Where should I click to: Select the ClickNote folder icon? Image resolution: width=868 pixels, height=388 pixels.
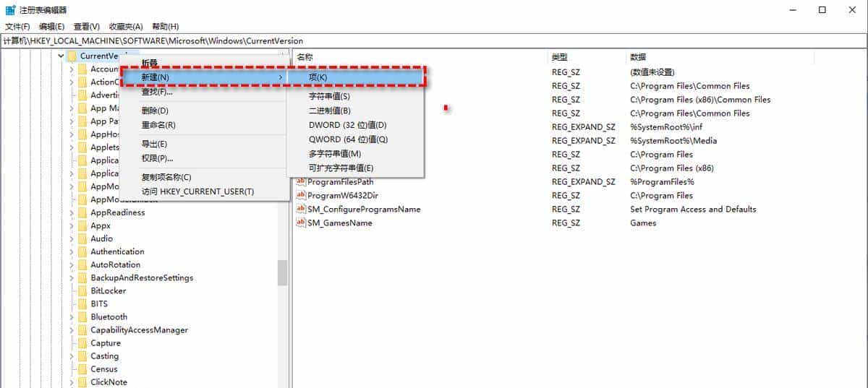82,381
